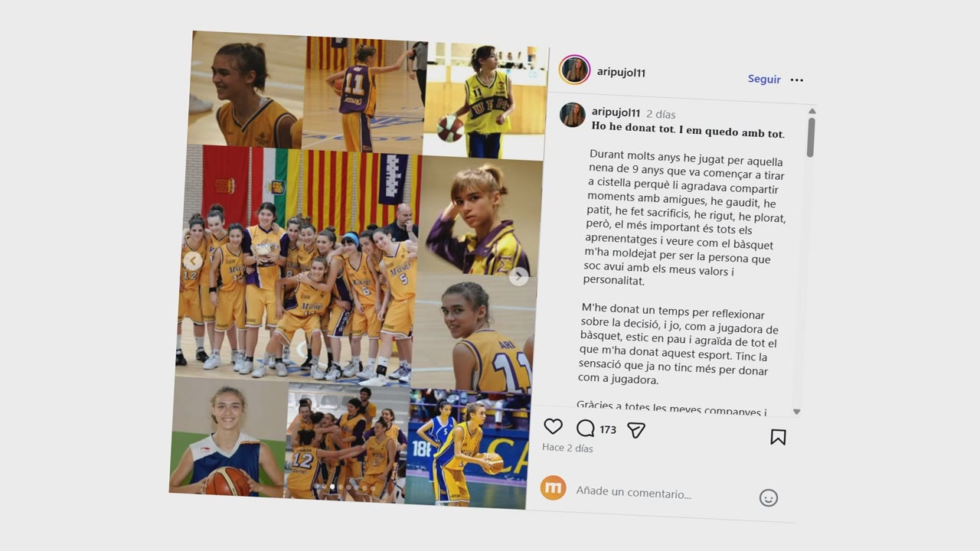The height and width of the screenshot is (551, 980).
Task: Open aripujol11 profile picture in header
Action: click(574, 70)
